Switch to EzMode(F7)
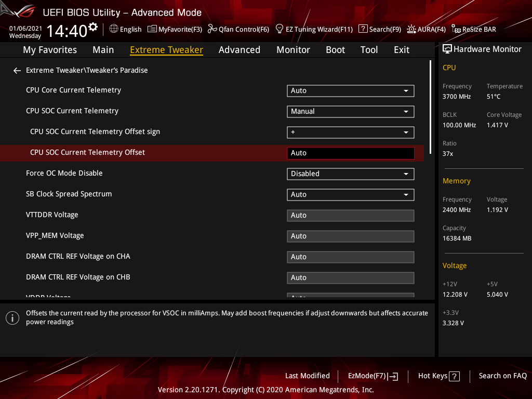532x399 pixels. click(373, 376)
